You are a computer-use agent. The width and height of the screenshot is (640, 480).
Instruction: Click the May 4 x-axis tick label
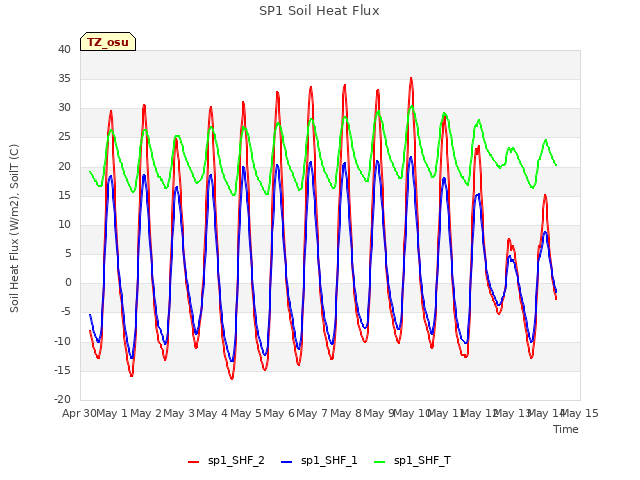pyautogui.click(x=212, y=413)
